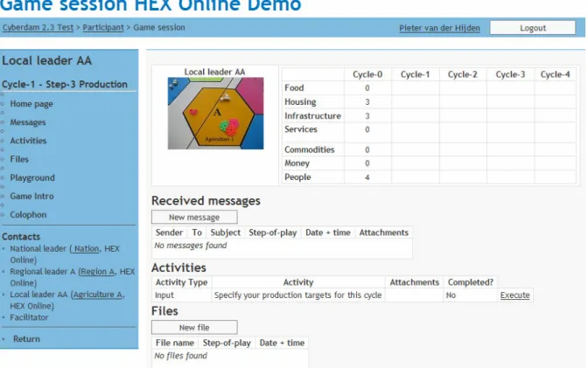Open Game Intro in the sidebar
The image size is (588, 368).
coord(31,196)
